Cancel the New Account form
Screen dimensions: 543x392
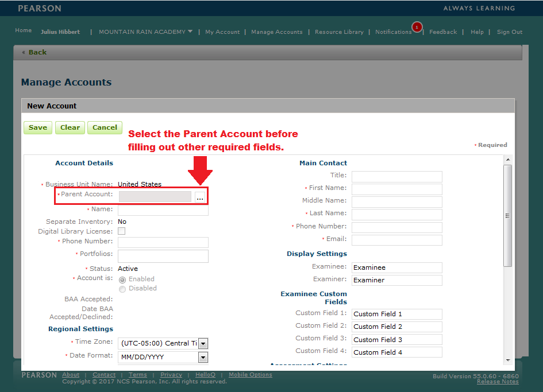click(x=105, y=127)
